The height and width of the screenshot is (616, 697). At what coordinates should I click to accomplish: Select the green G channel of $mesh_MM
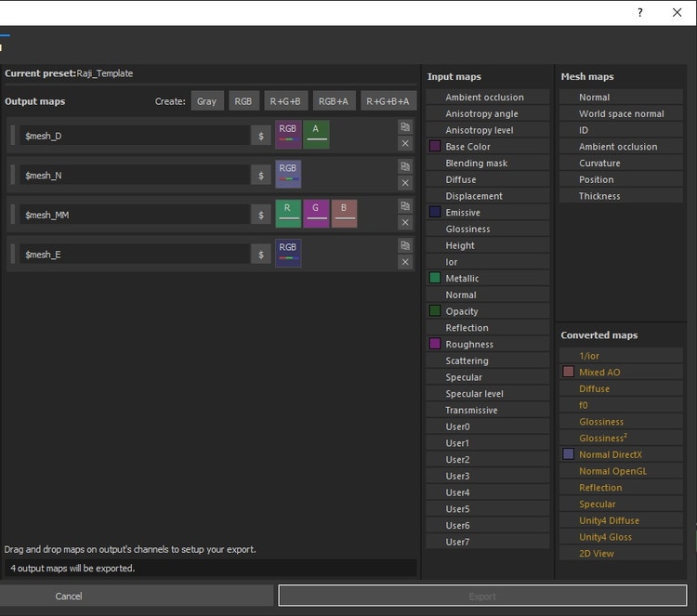pyautogui.click(x=316, y=214)
